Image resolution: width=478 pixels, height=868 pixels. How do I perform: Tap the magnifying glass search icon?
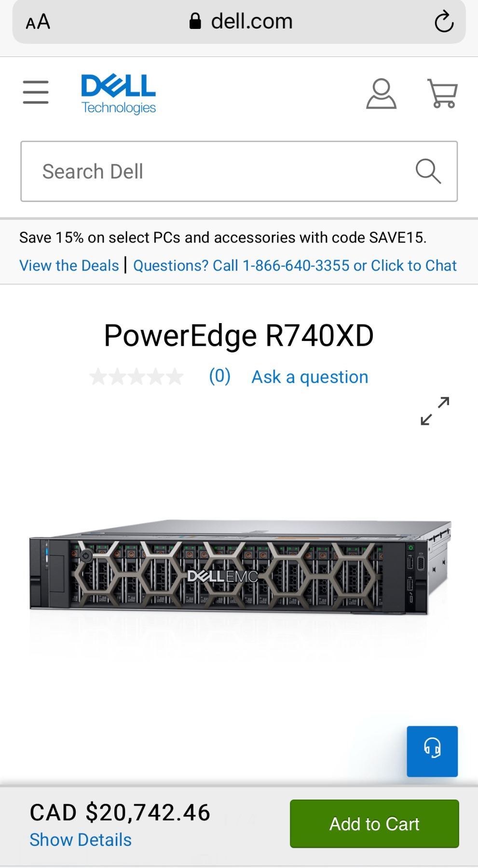tap(428, 171)
